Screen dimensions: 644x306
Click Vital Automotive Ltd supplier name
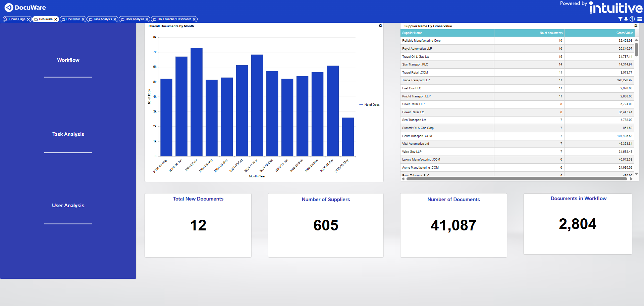coord(415,144)
